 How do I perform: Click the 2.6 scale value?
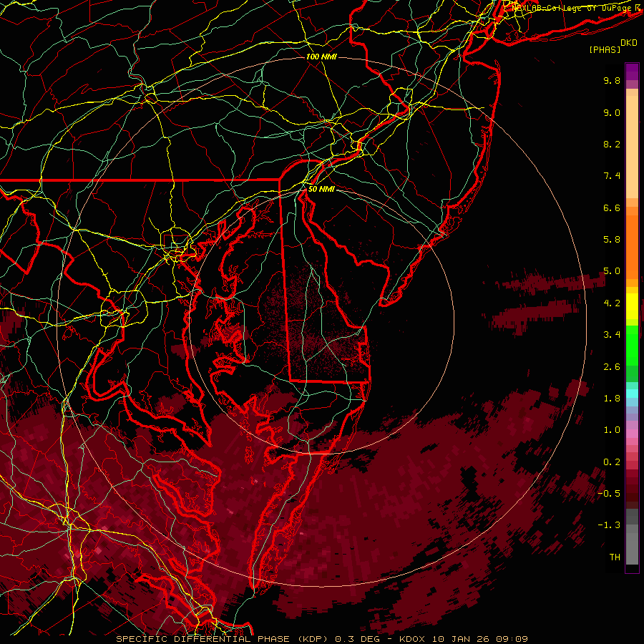[612, 367]
